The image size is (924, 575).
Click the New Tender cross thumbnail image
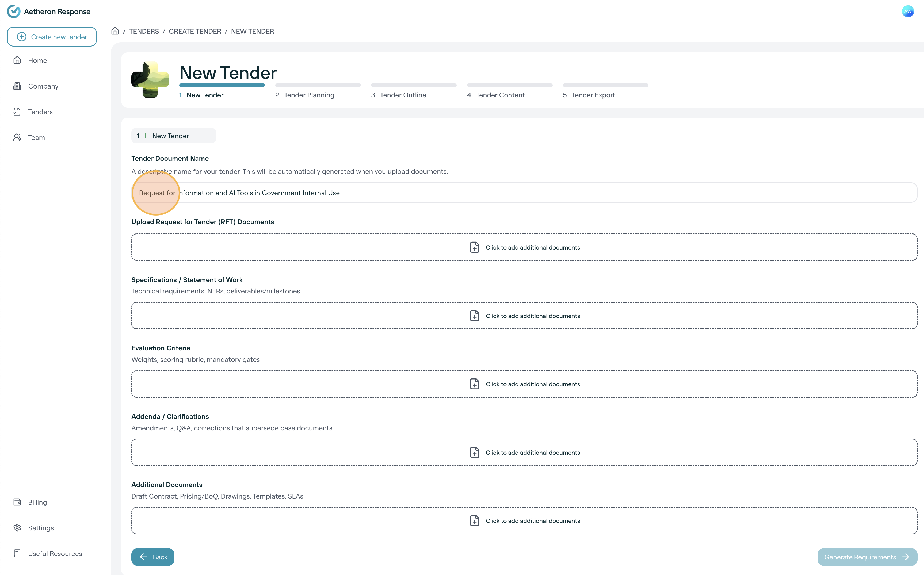point(150,79)
